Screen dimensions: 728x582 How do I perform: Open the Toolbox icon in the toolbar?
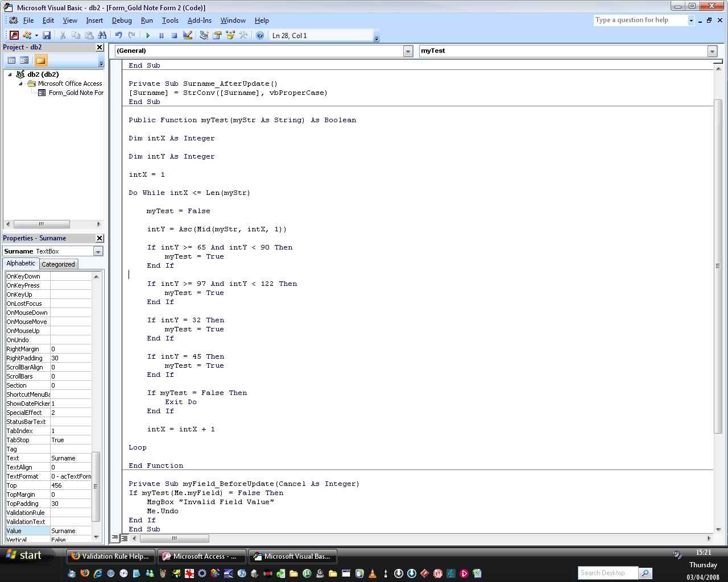(243, 35)
